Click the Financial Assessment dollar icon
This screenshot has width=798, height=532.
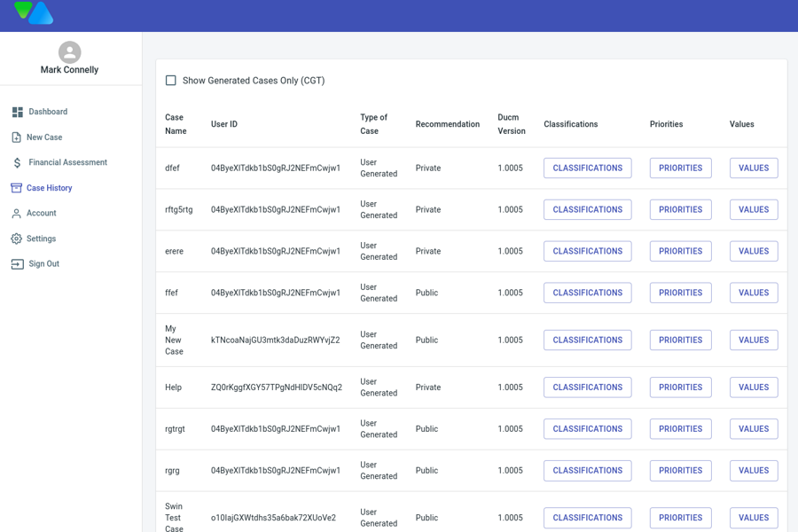coord(17,163)
